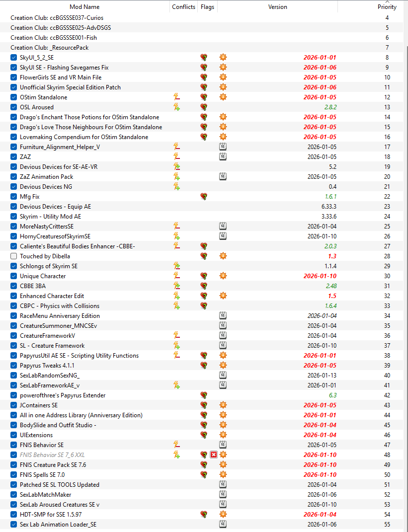The image size is (408, 532).
Task: Click the calendar flag icon for Furniture_Alignment_Helper_V
Action: [223, 147]
